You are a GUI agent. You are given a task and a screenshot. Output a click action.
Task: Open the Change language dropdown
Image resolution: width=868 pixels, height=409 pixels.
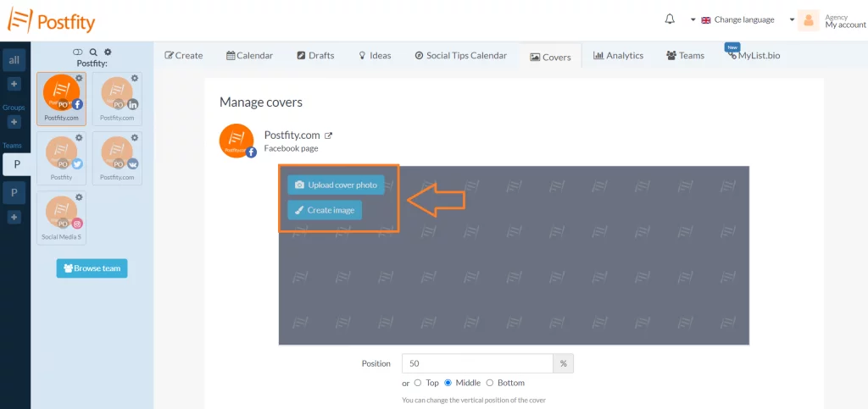tap(738, 19)
